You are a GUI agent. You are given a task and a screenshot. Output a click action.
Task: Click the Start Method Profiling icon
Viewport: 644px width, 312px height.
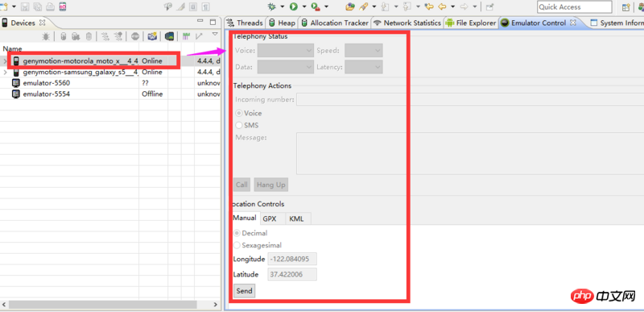(x=118, y=36)
